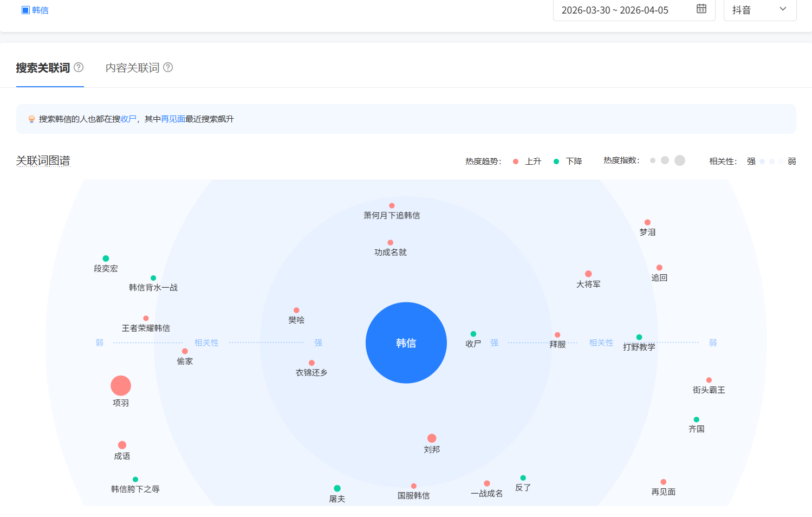Select the 偷家 node
The width and height of the screenshot is (812, 517).
point(185,351)
